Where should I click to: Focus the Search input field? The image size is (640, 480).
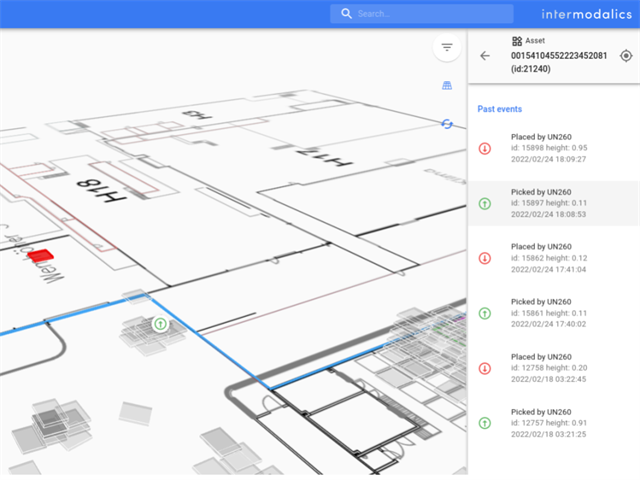(x=430, y=14)
